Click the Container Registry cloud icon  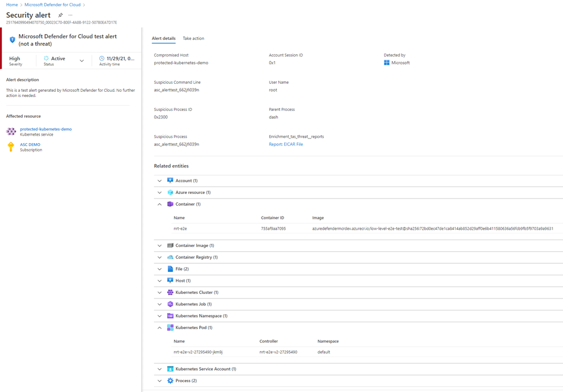coord(170,257)
